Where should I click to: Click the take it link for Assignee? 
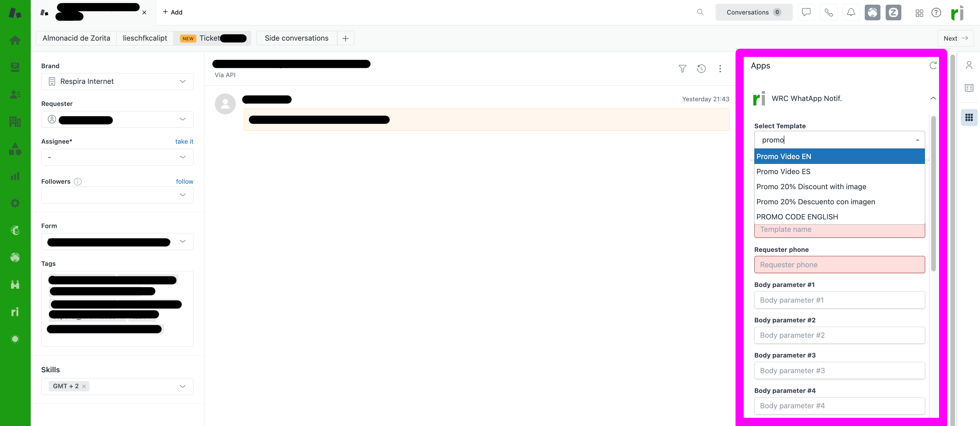point(184,141)
